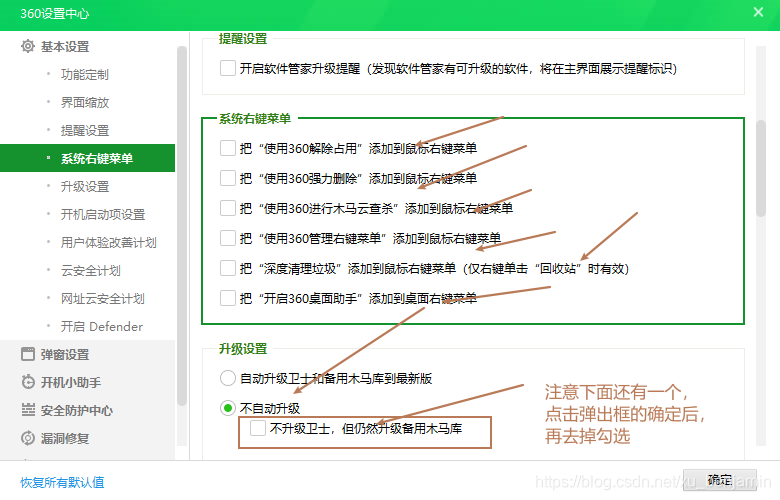Open 云安全计划 in the sidebar
Image resolution: width=780 pixels, height=500 pixels.
pos(91,270)
